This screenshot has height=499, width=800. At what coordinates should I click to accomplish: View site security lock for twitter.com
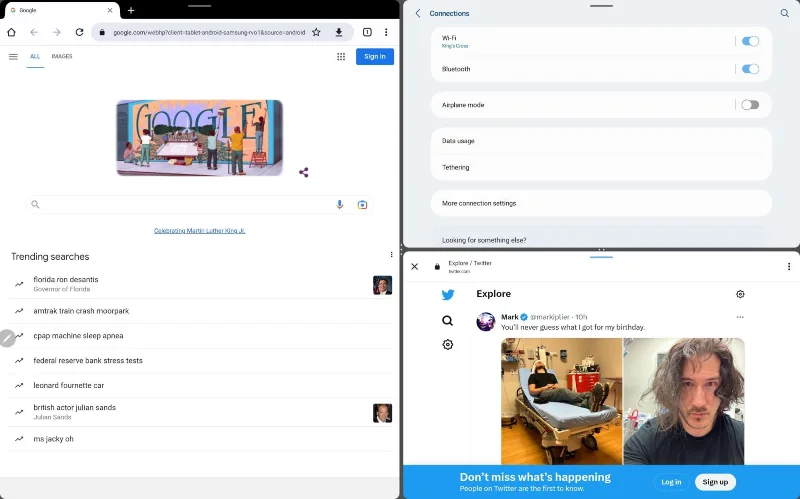(437, 266)
